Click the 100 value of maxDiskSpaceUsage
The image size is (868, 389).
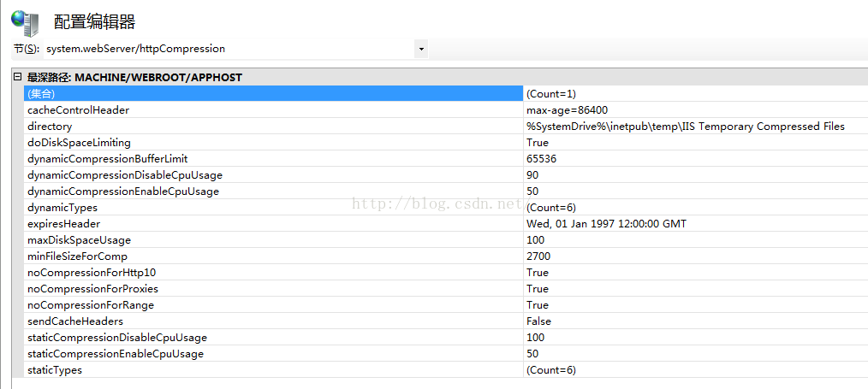click(x=535, y=240)
